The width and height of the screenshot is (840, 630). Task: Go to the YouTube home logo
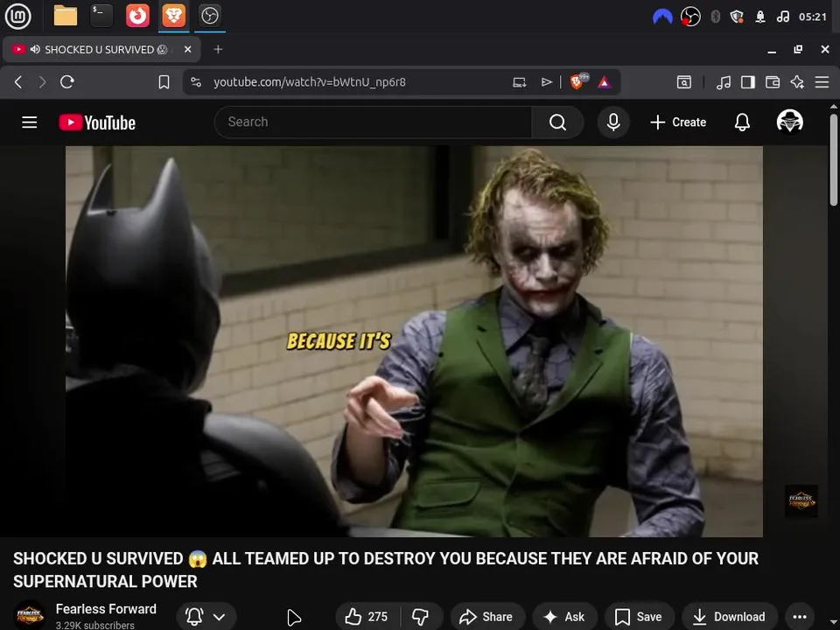point(97,122)
